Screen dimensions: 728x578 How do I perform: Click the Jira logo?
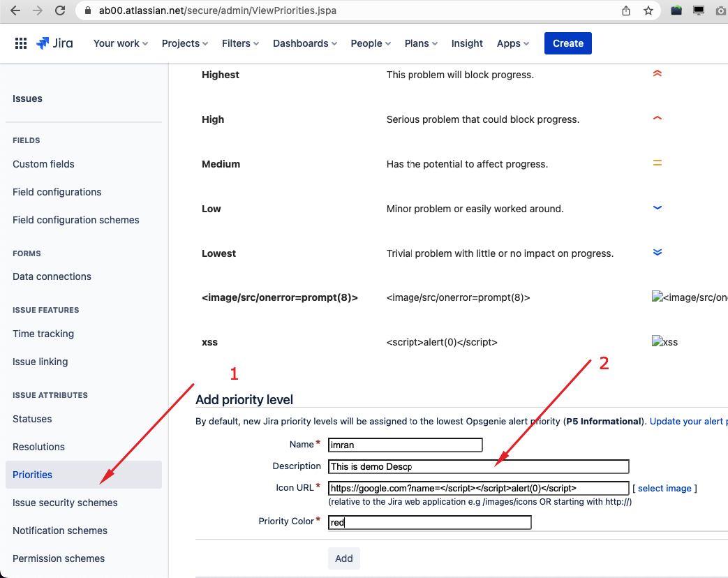click(x=54, y=43)
